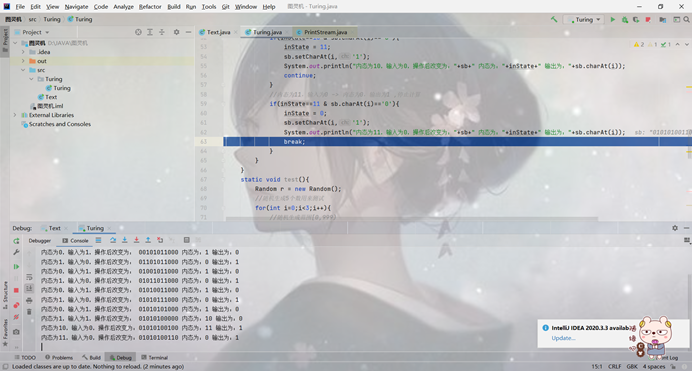This screenshot has width=692, height=371.
Task: Step into in debugger toolbar
Action: (x=124, y=240)
